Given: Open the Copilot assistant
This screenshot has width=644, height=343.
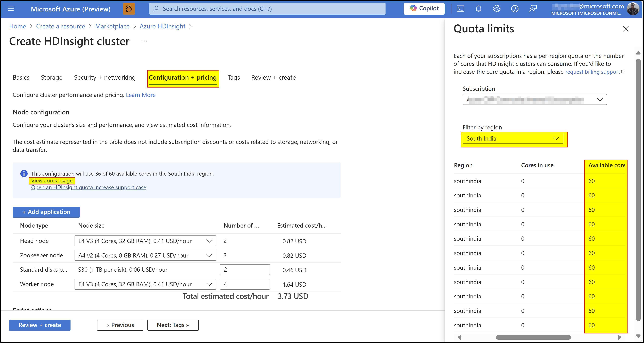Looking at the screenshot, I should [424, 9].
